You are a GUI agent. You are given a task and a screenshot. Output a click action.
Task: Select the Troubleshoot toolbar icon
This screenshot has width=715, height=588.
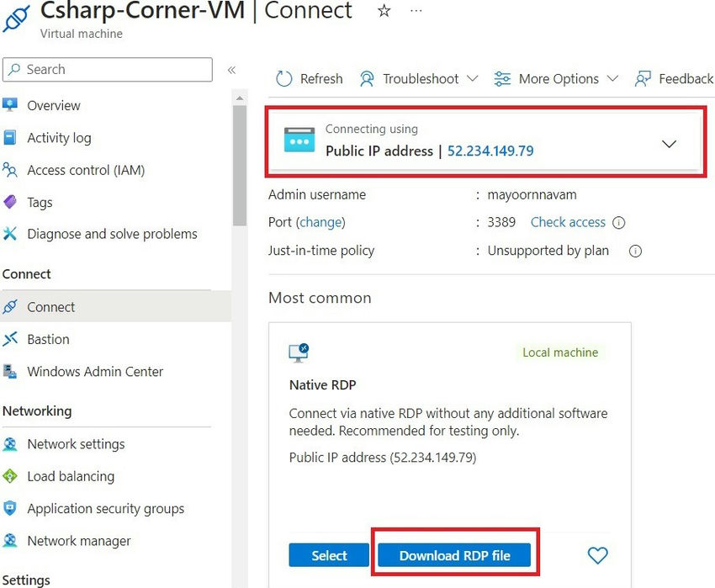367,78
